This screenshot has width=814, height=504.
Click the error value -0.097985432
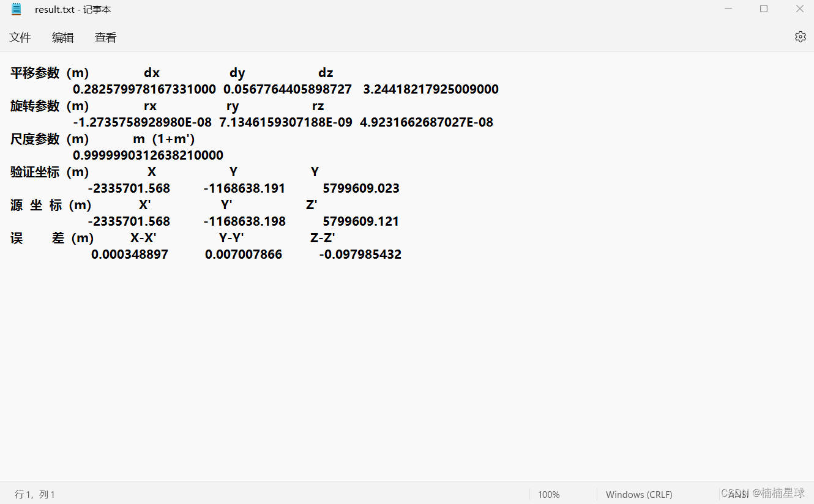click(360, 254)
